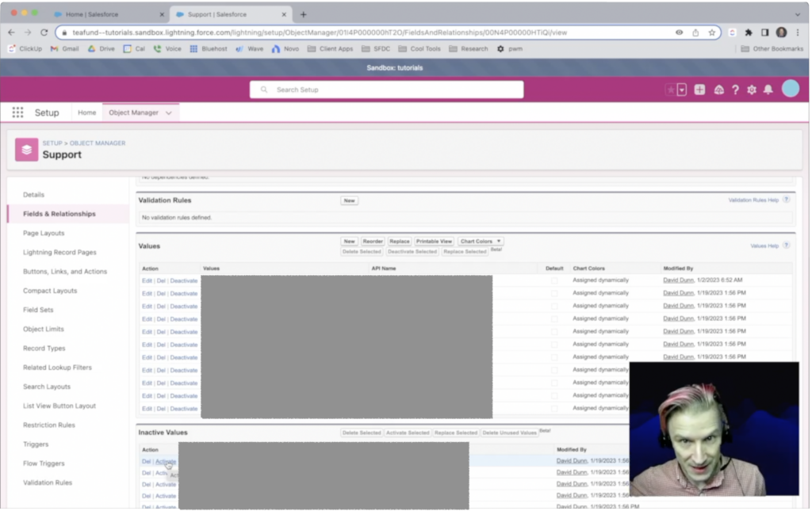Open the Notifications bell icon
Image resolution: width=812 pixels, height=511 pixels.
pyautogui.click(x=768, y=90)
